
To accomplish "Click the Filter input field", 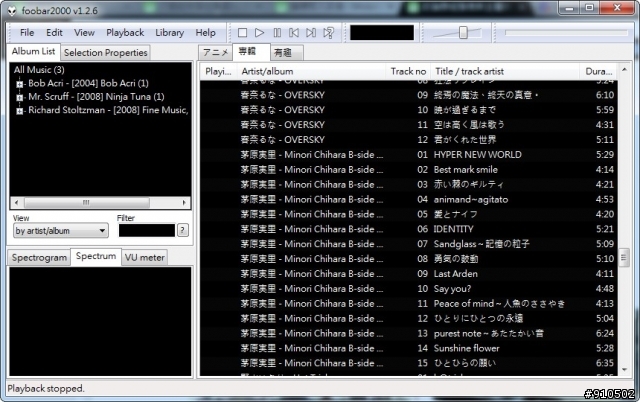I will (147, 231).
